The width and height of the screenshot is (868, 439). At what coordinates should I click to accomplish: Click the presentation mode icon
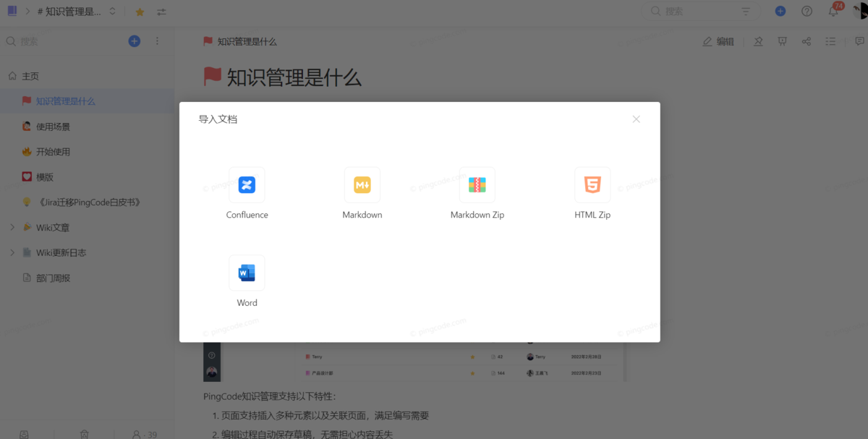(x=782, y=42)
